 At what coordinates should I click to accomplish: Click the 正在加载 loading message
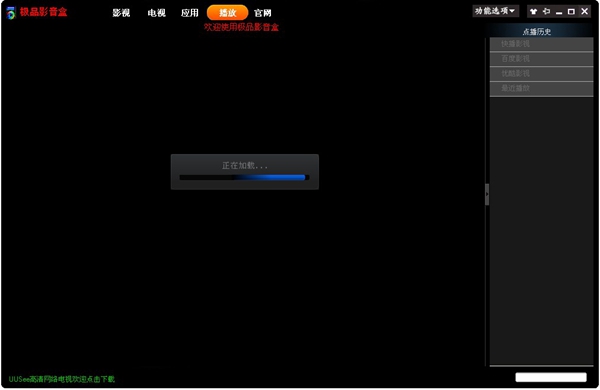pos(245,166)
